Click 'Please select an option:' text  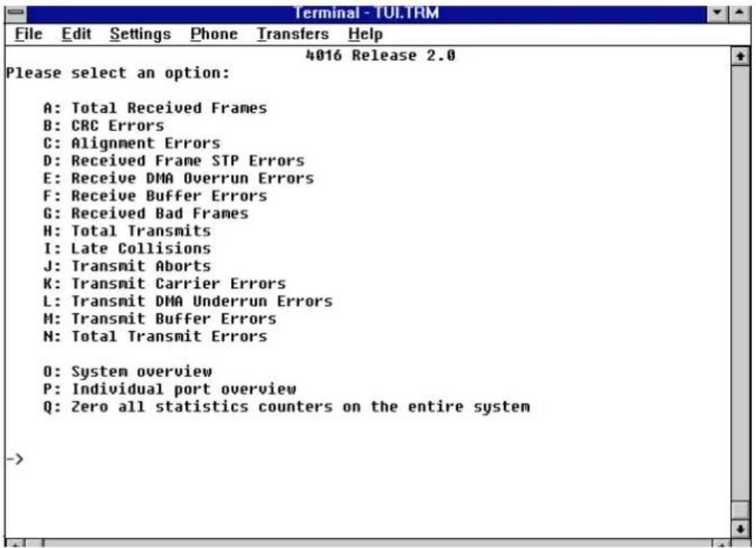click(118, 73)
